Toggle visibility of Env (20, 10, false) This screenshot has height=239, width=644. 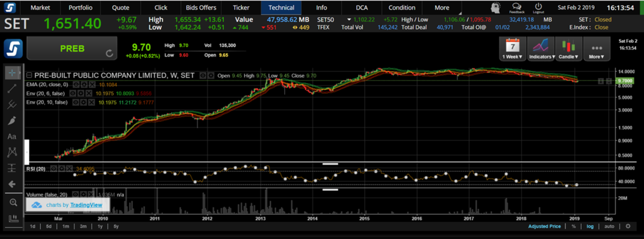(x=75, y=103)
